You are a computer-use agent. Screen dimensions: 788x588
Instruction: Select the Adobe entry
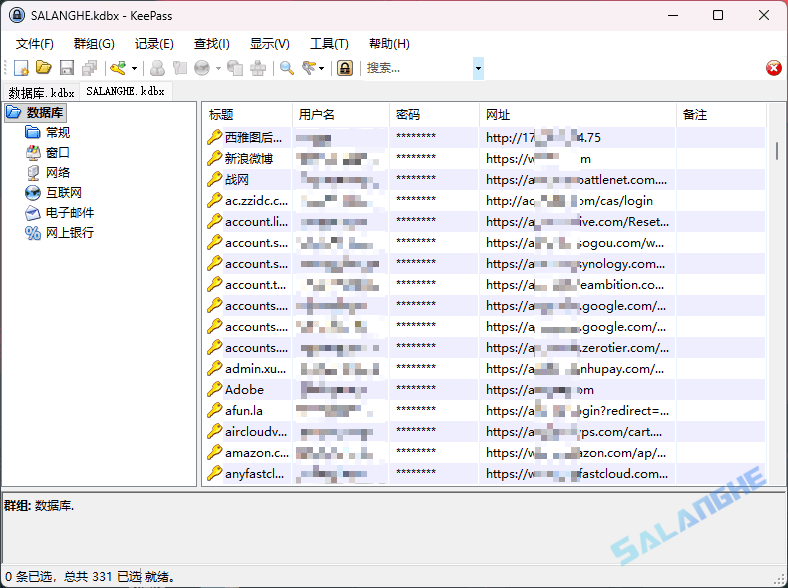(244, 389)
